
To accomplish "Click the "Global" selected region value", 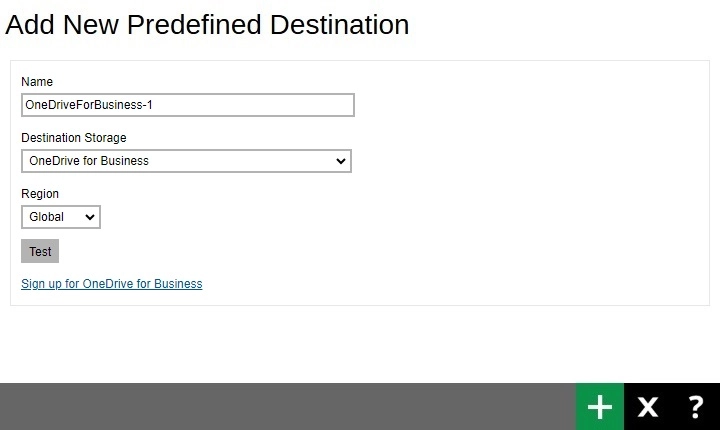I will click(x=47, y=217).
